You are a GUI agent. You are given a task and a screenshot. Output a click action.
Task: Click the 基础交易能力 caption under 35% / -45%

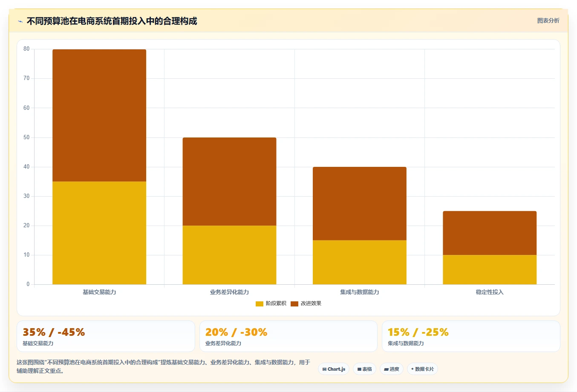[x=38, y=343]
